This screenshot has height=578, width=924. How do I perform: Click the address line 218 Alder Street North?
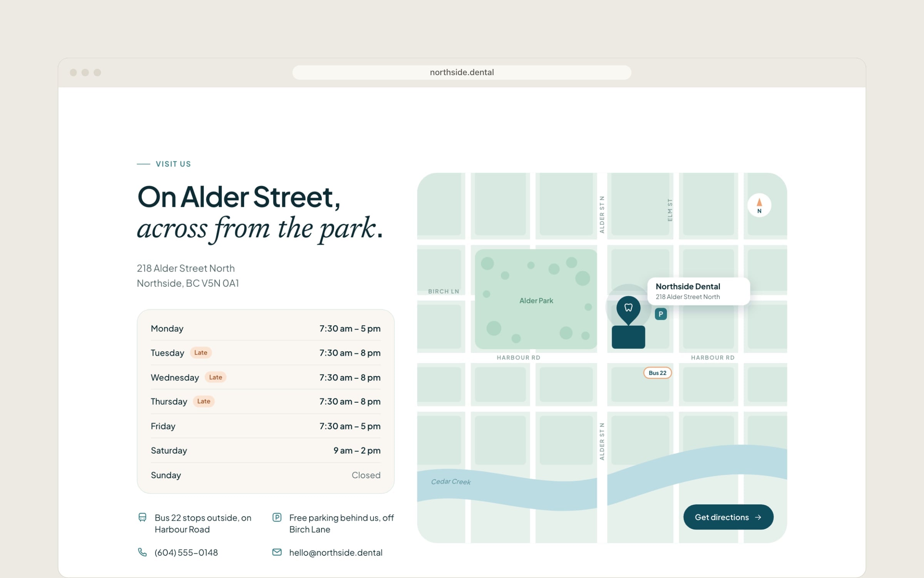[x=186, y=268]
